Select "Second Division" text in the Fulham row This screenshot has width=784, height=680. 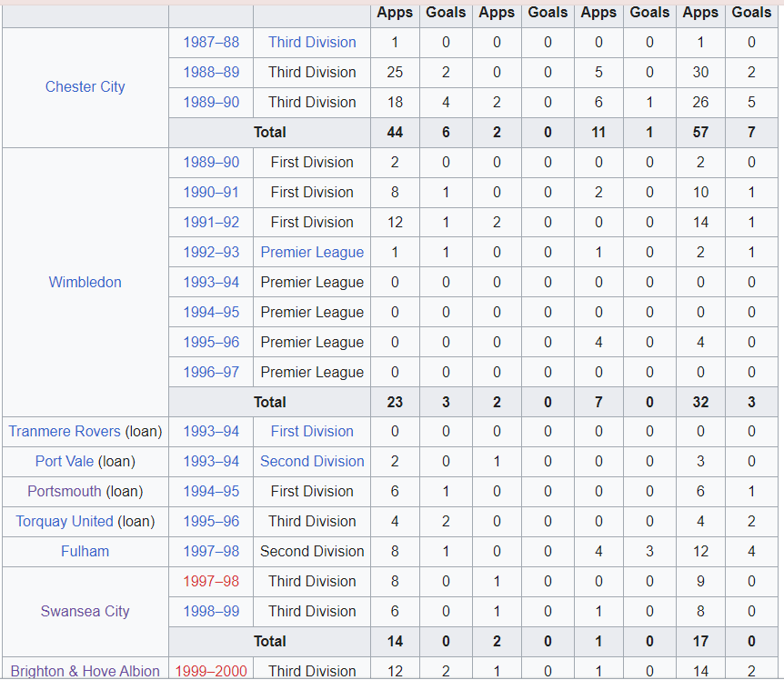click(x=312, y=551)
